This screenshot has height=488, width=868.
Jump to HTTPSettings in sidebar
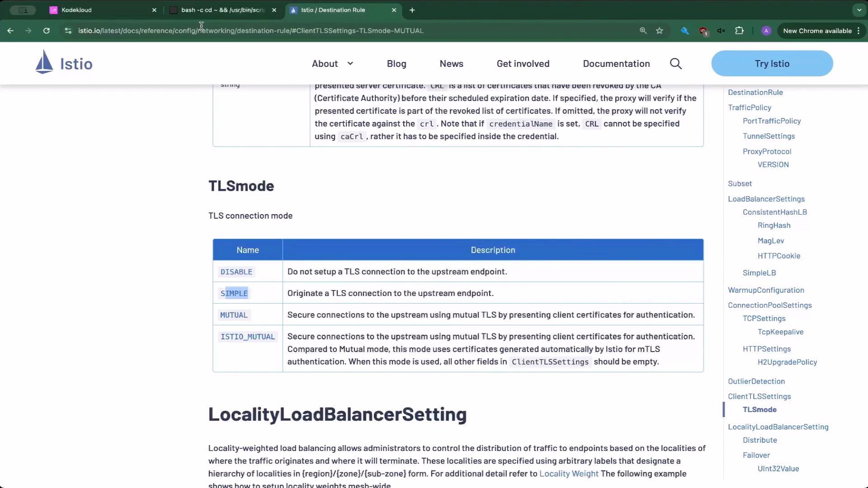(766, 349)
